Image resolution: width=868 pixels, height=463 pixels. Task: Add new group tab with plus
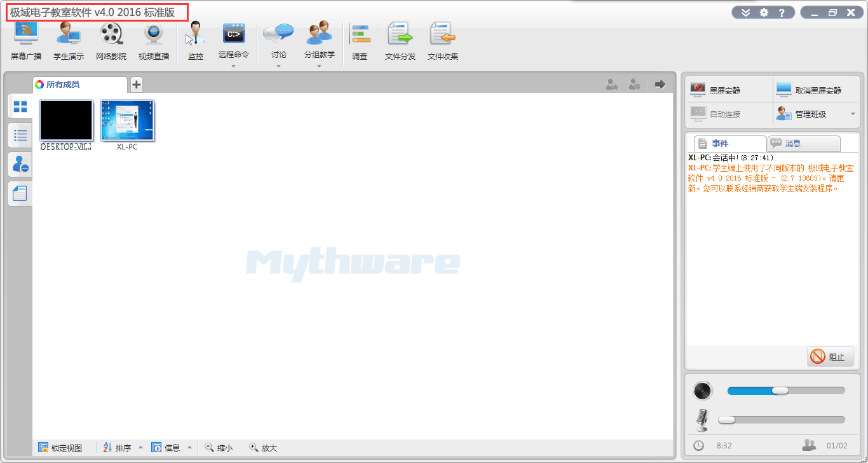(137, 85)
